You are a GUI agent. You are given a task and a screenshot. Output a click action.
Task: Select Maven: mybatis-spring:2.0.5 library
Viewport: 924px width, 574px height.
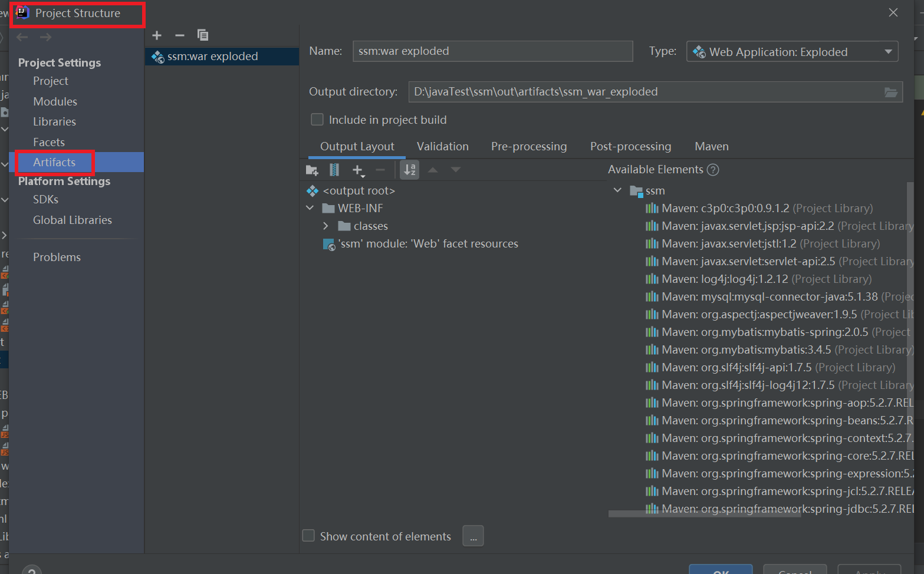(x=780, y=332)
